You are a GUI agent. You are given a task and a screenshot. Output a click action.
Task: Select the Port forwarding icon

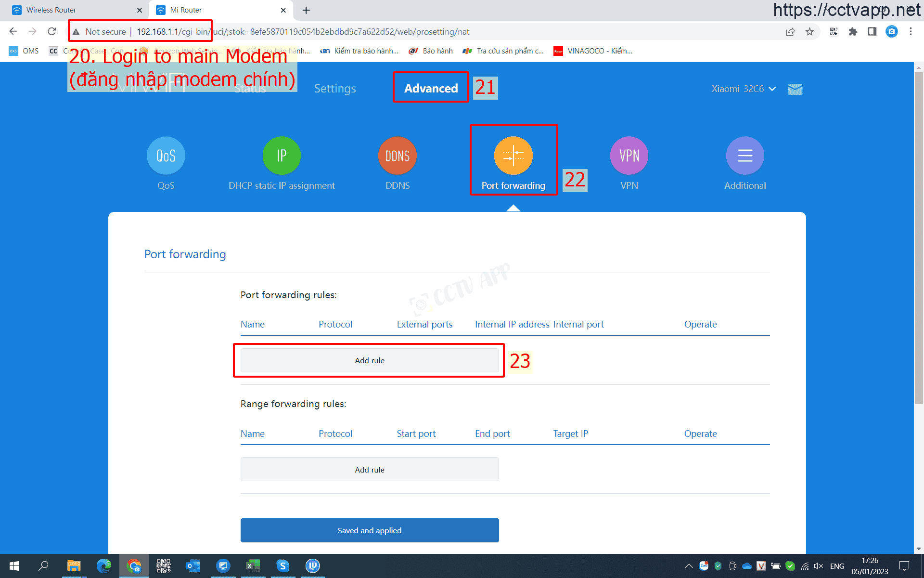click(x=513, y=156)
